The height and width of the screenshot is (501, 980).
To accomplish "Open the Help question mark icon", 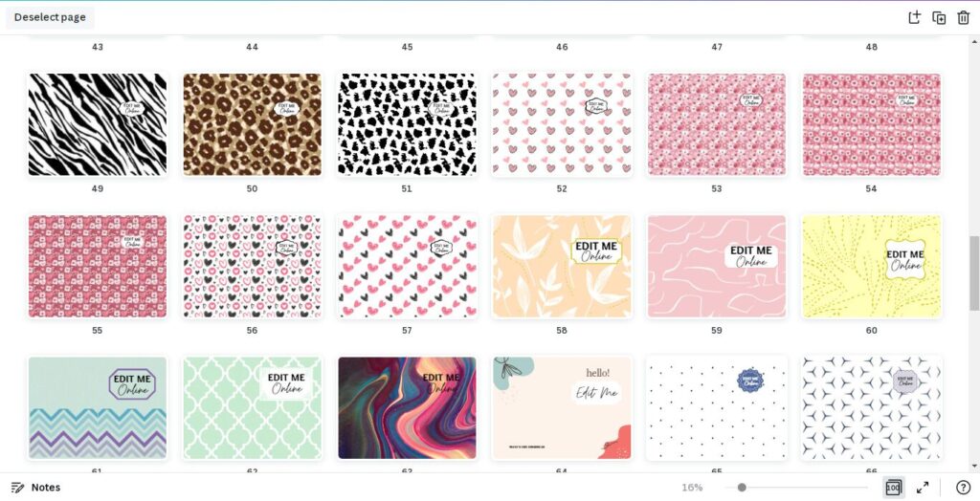I will pos(963,488).
